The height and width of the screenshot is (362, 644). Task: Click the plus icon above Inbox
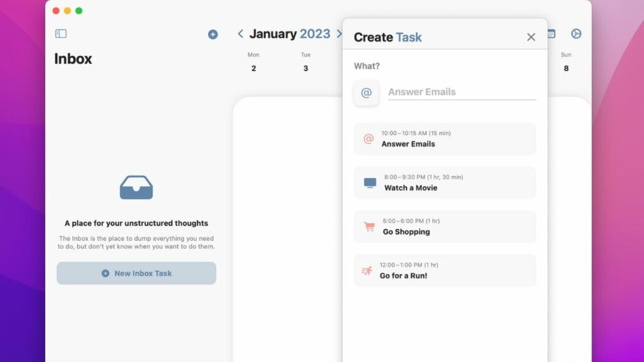pos(213,35)
